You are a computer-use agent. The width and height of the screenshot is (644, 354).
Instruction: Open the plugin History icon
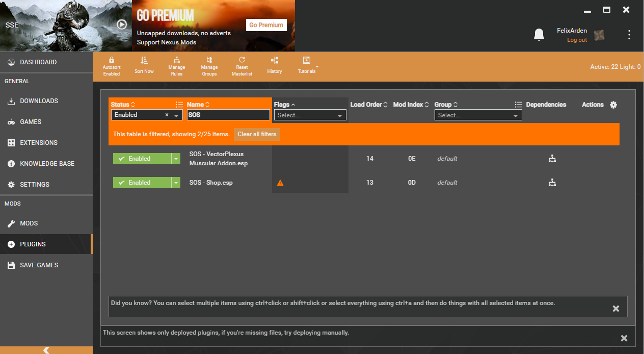274,61
